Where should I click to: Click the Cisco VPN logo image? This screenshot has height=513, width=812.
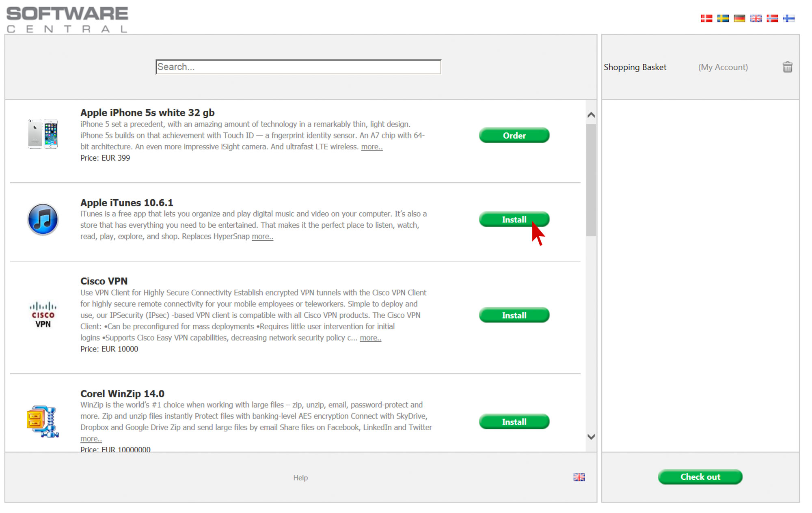43,315
